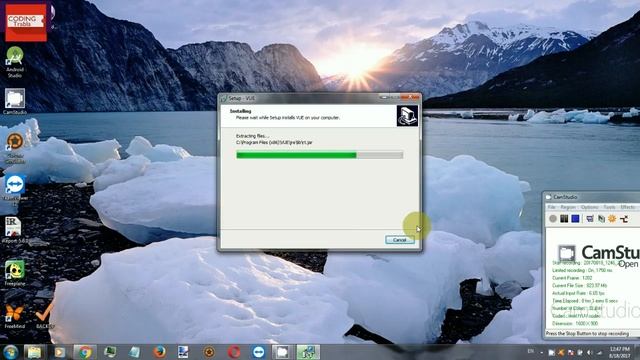Click the VUE installation progress bar
640x360 pixels.
(320, 155)
